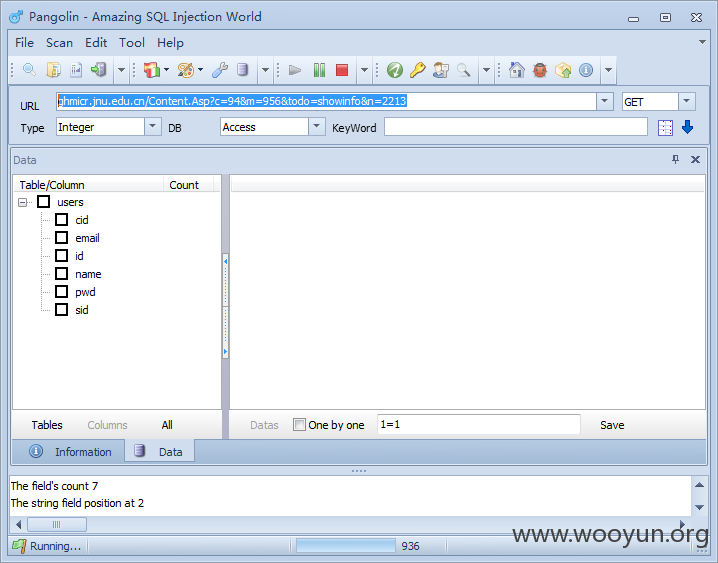Click the grid settings icon beside KeyWord
Image resolution: width=718 pixels, height=563 pixels.
(x=665, y=128)
